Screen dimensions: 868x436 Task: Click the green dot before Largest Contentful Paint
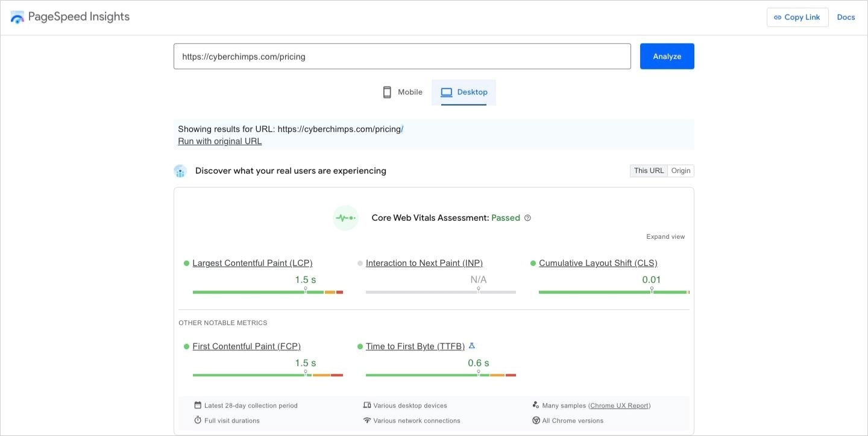tap(187, 264)
